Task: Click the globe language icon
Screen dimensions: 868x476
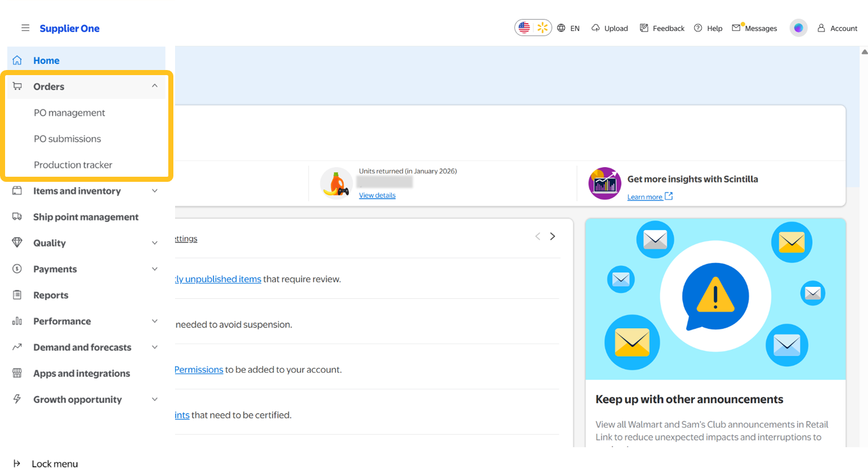Action: coord(561,28)
